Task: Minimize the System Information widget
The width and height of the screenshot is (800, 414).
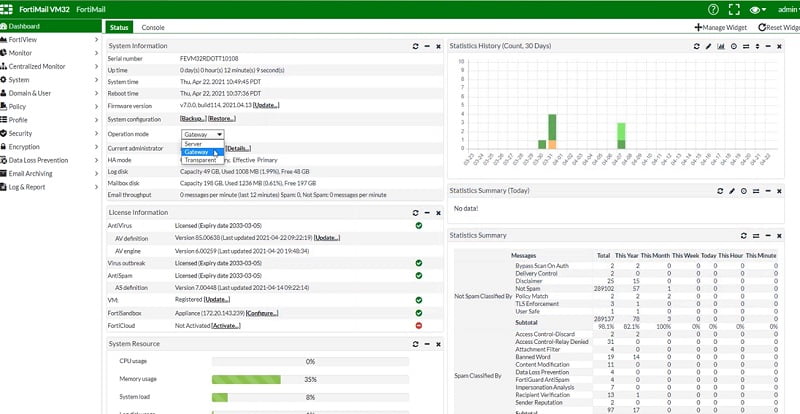Action: pos(427,46)
